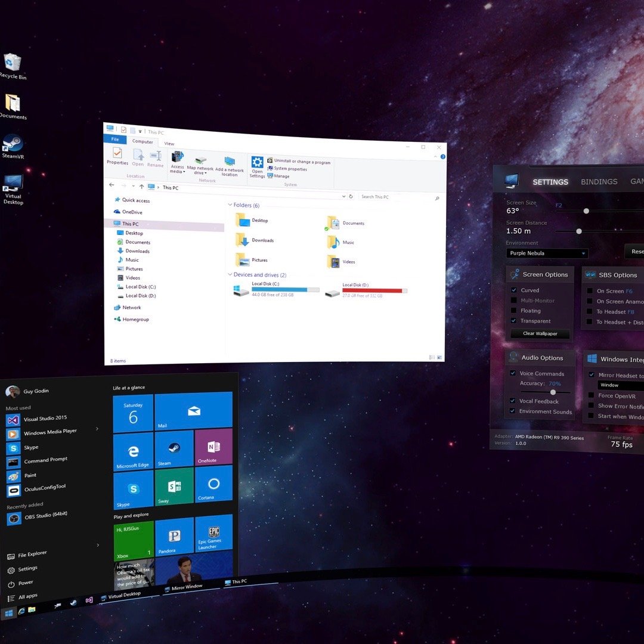Click Map network drive ribbon icon
644x644 pixels.
[200, 165]
